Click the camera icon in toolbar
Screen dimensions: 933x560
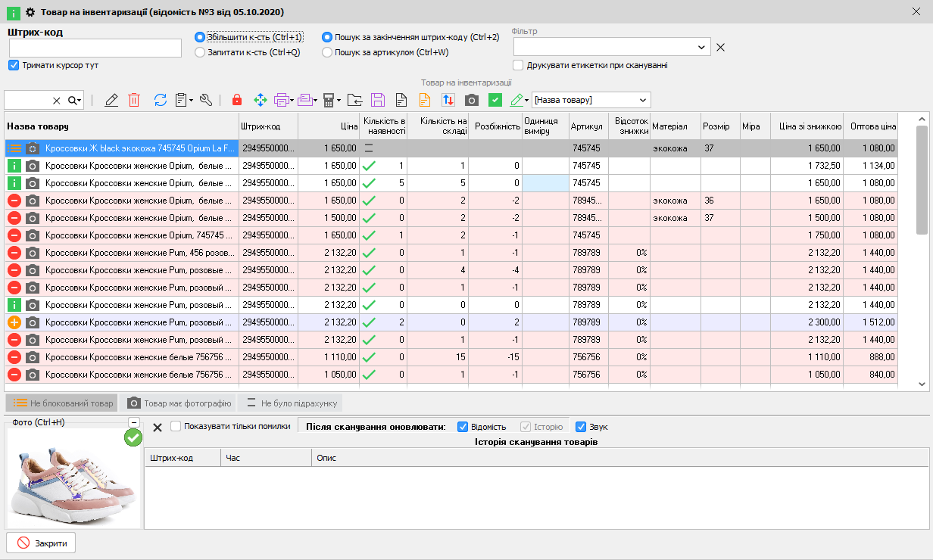coord(471,100)
